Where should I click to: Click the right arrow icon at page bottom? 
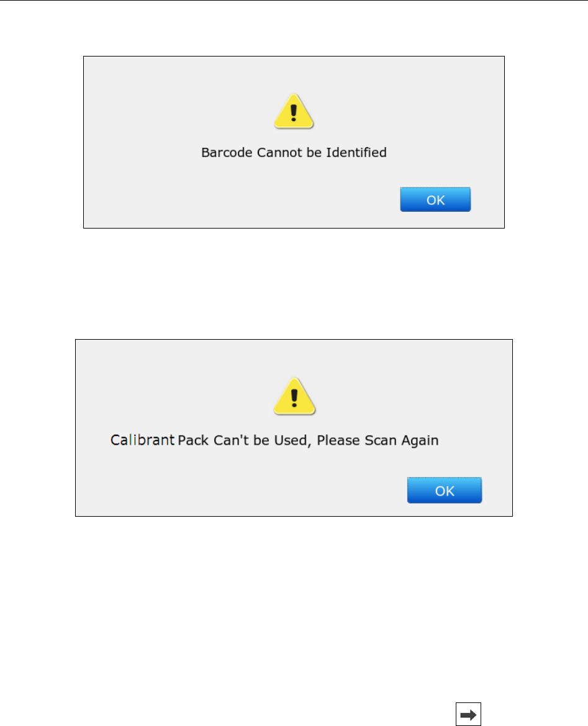pos(468,714)
